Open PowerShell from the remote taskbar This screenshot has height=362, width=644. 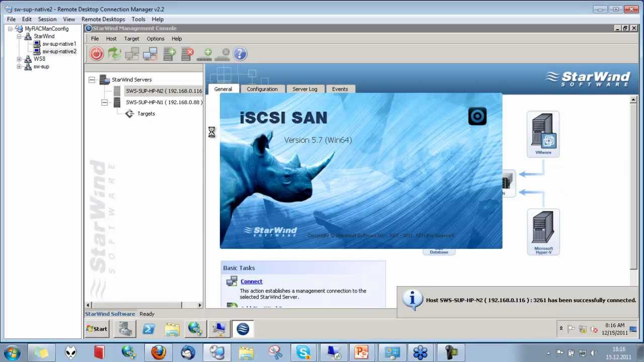coord(148,329)
